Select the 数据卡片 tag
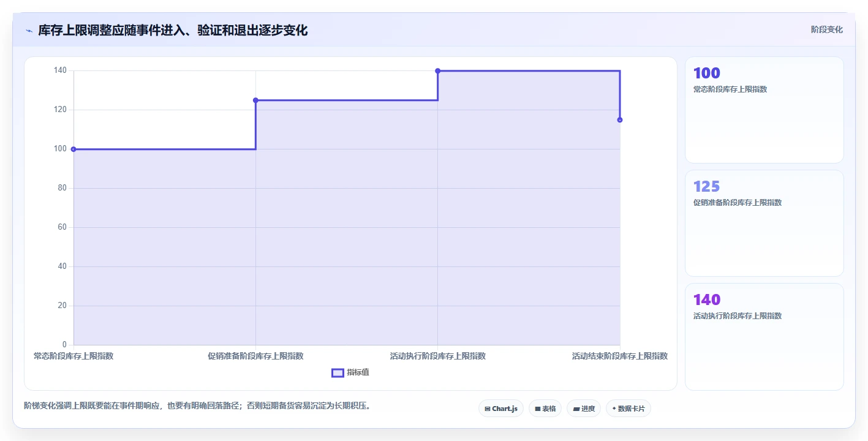 628,409
